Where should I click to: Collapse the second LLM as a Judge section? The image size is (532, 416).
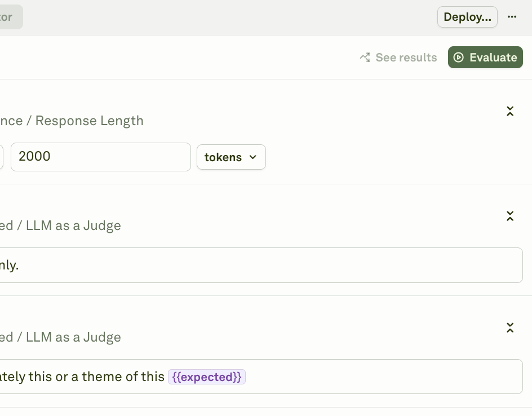tap(510, 328)
